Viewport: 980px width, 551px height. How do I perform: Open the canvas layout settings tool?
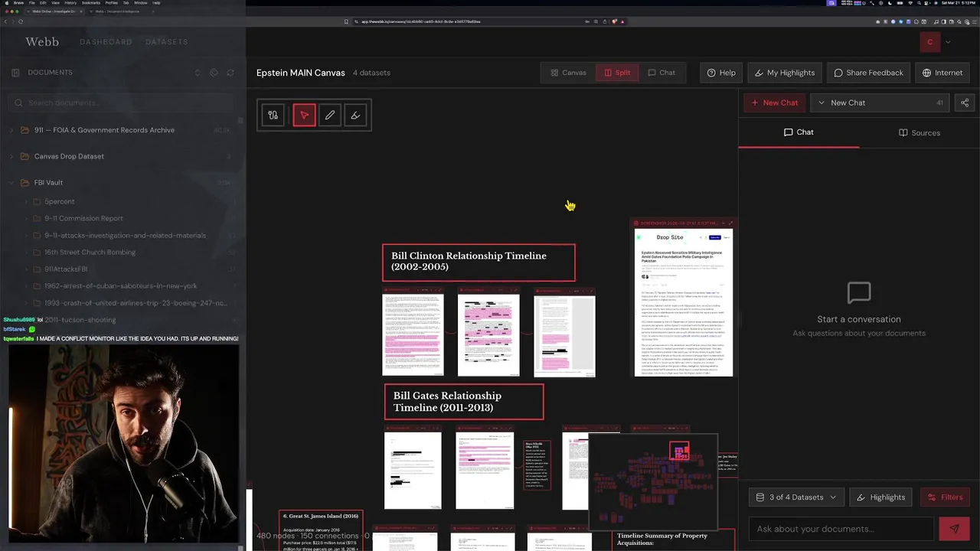coord(273,115)
